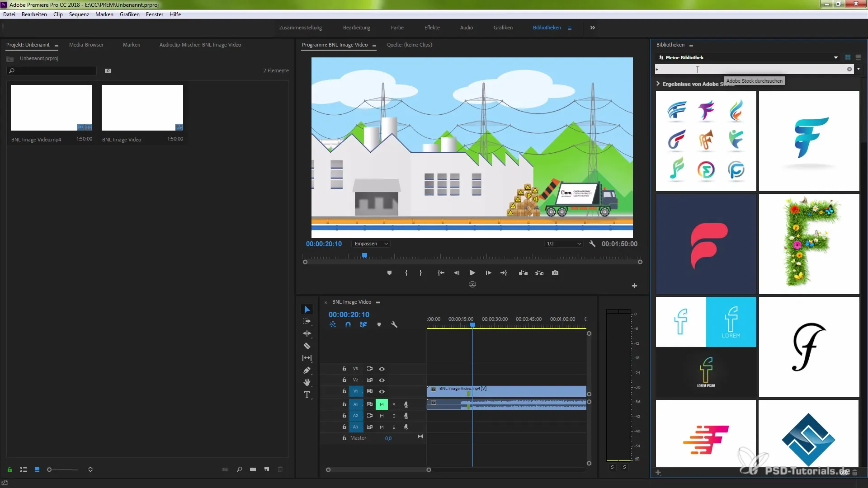Switch to the Grafiken workspace

503,28
